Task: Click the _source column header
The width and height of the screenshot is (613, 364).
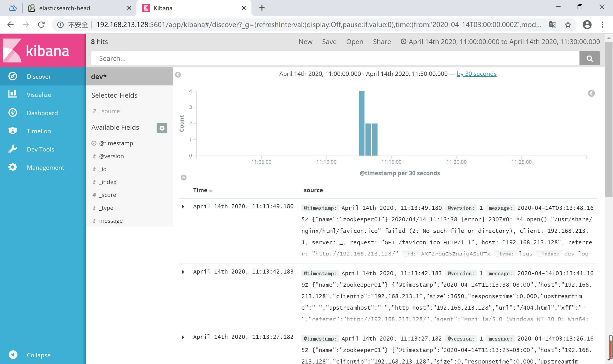Action: (312, 190)
